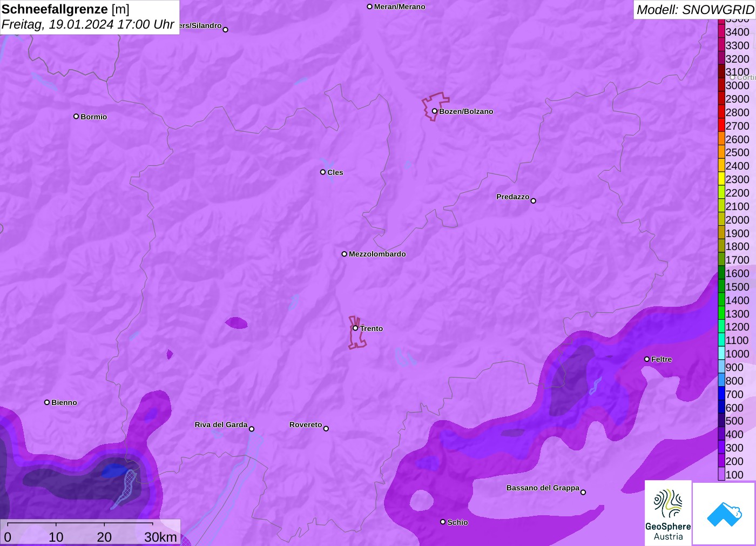Click the Schio marker dot

tap(443, 522)
